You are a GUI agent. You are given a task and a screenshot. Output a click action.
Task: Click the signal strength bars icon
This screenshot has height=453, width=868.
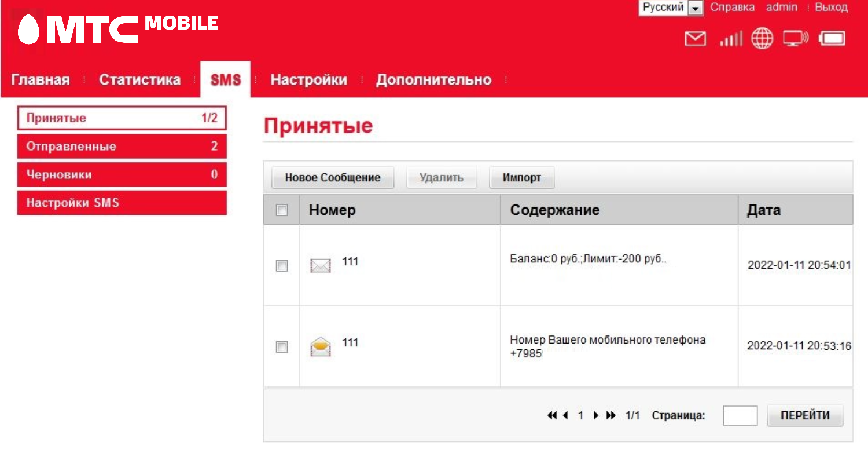730,39
